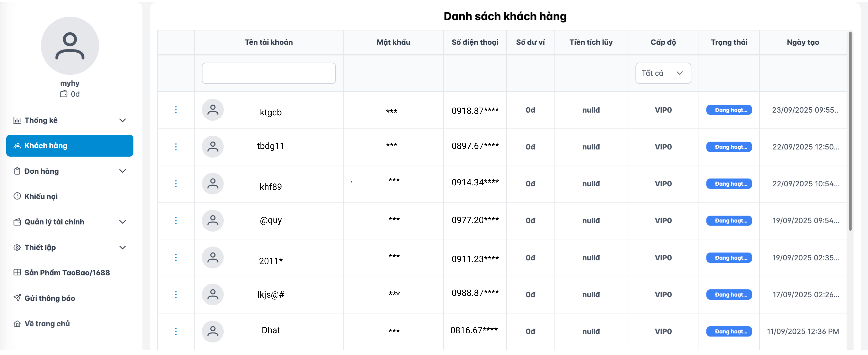Click the account name filter field
868x355 pixels.
268,73
